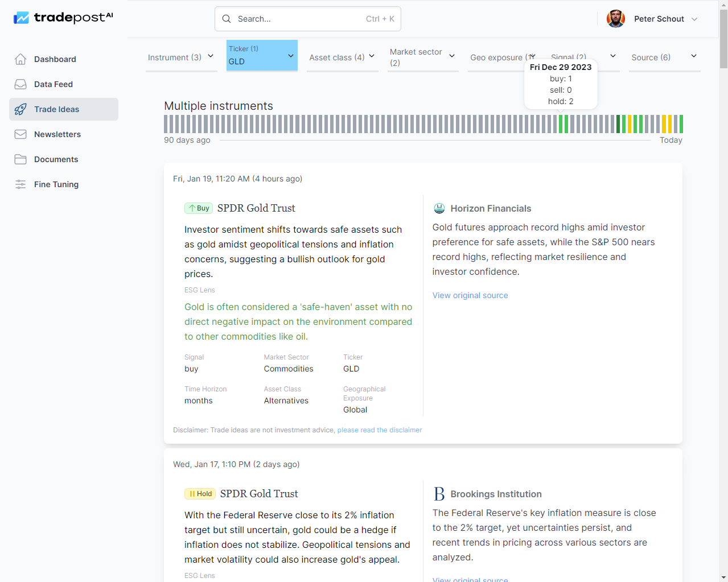
Task: Click the View original source link
Action: click(470, 295)
